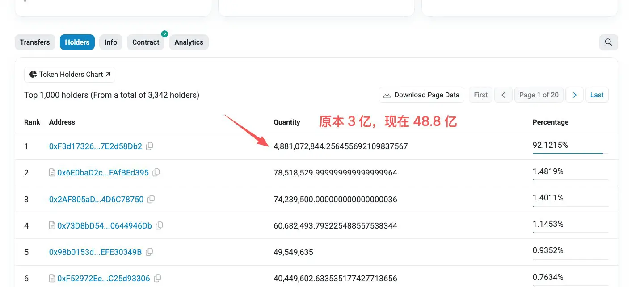Screen dimensions: 644x287
Task: Click 1.4011% percentage progress bar
Action: coord(570,206)
